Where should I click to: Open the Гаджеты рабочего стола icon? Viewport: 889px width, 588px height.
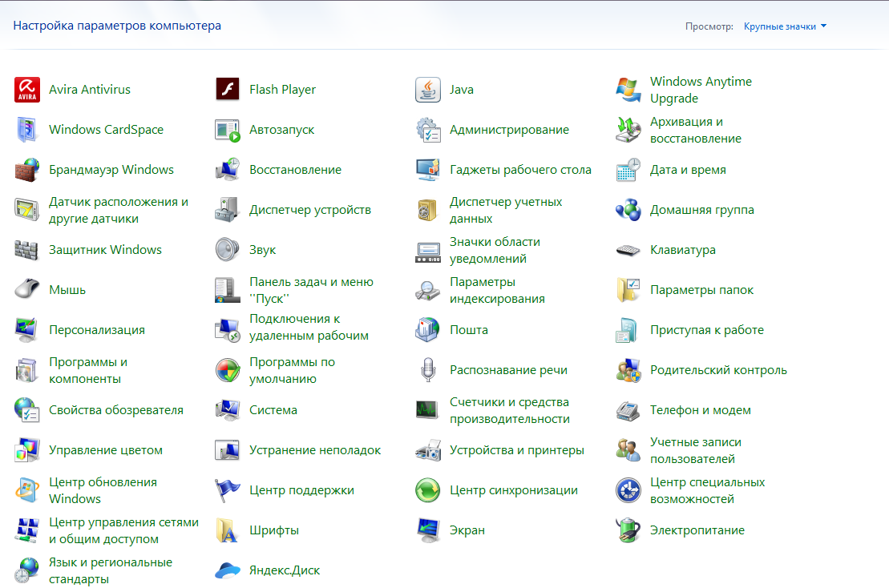click(427, 170)
